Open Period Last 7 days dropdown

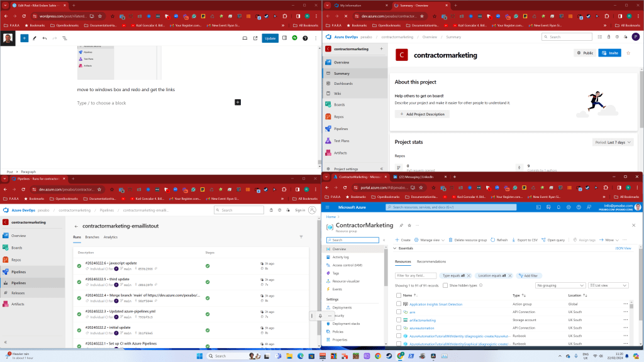coord(613,143)
